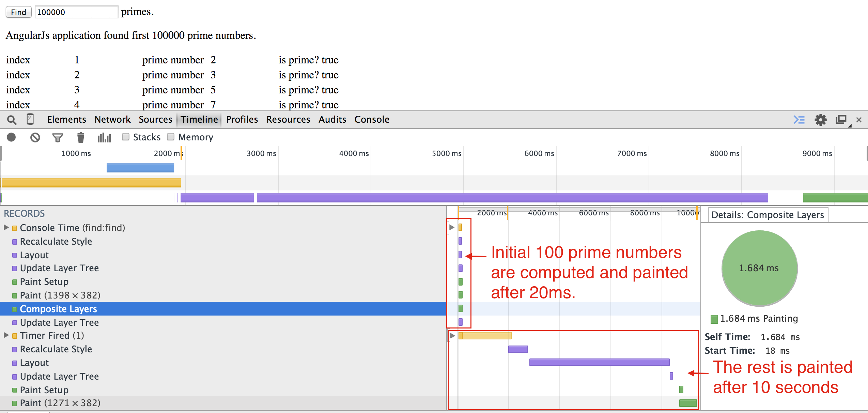This screenshot has height=413, width=868.
Task: Toggle the frames bar chart view icon
Action: [x=104, y=137]
